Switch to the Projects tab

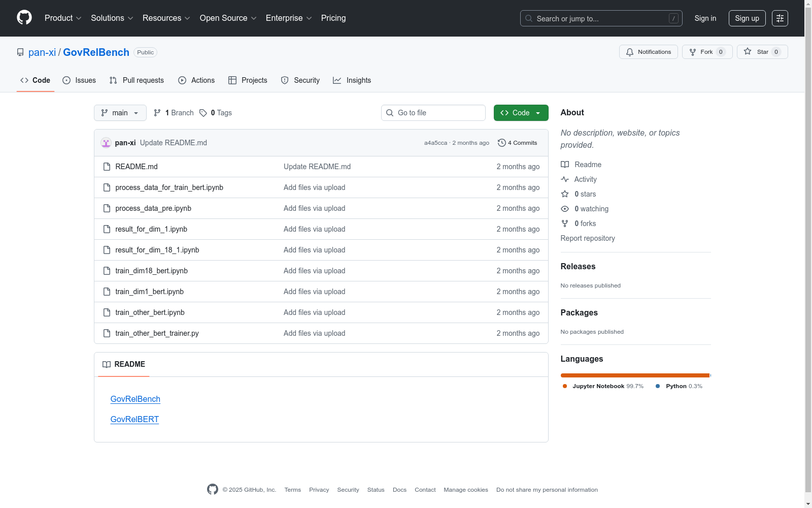(248, 80)
